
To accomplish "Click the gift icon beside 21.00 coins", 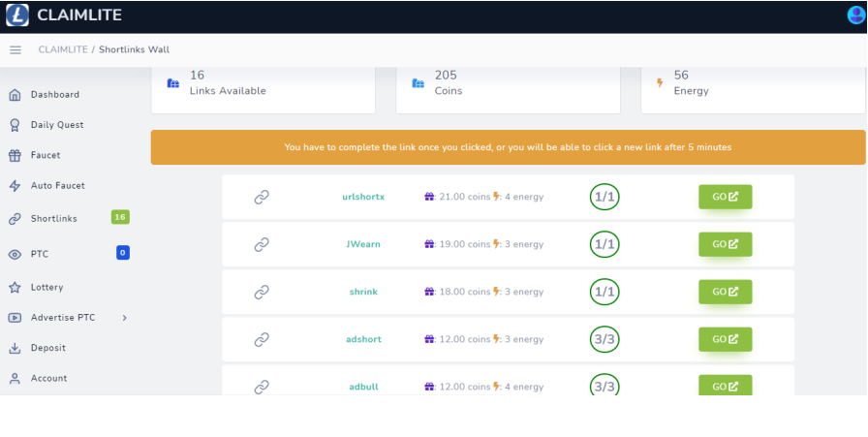I will (429, 197).
